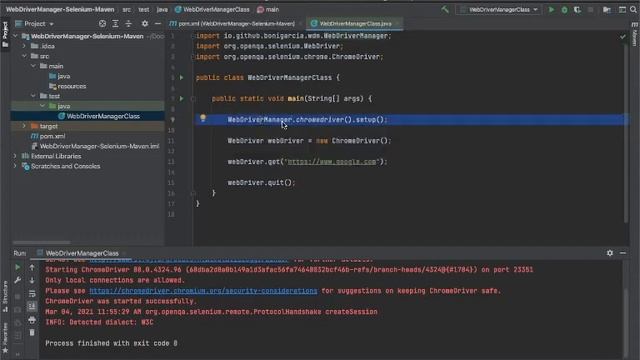640x360 pixels.
Task: Click the Project panel horizontal scrollbar
Action: point(42,242)
